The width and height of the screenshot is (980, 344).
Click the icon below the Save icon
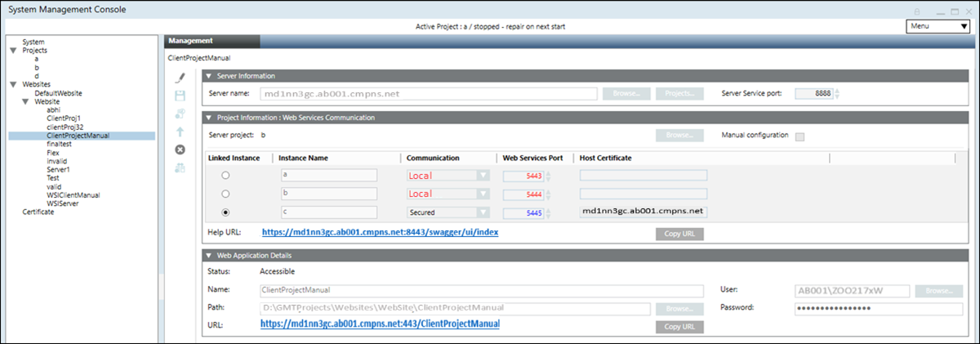[x=180, y=114]
